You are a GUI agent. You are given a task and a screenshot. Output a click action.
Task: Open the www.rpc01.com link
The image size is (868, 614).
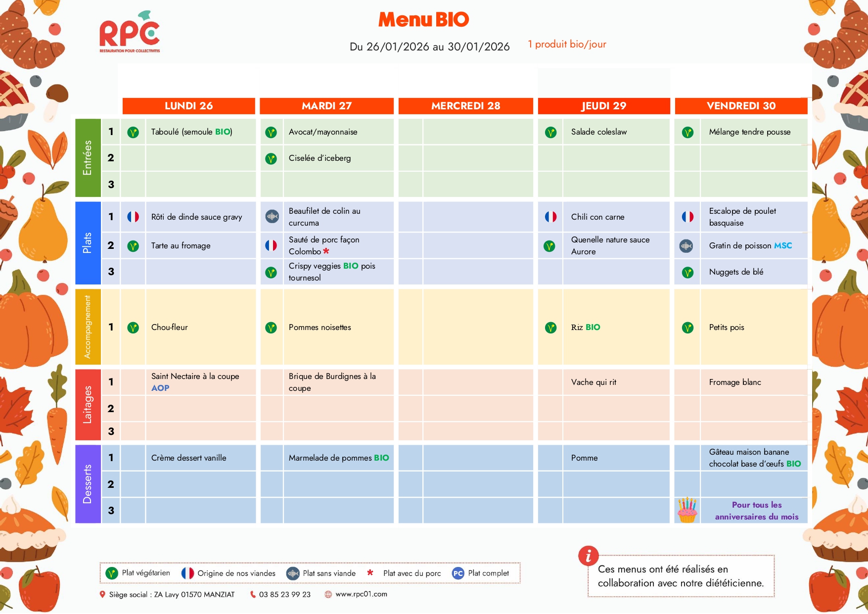[x=361, y=594]
